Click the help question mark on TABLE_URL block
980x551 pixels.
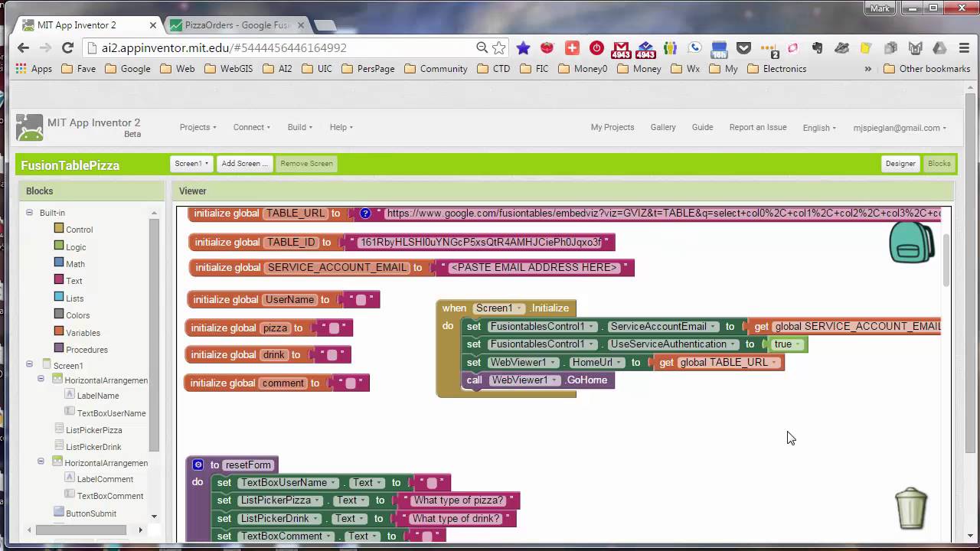365,214
